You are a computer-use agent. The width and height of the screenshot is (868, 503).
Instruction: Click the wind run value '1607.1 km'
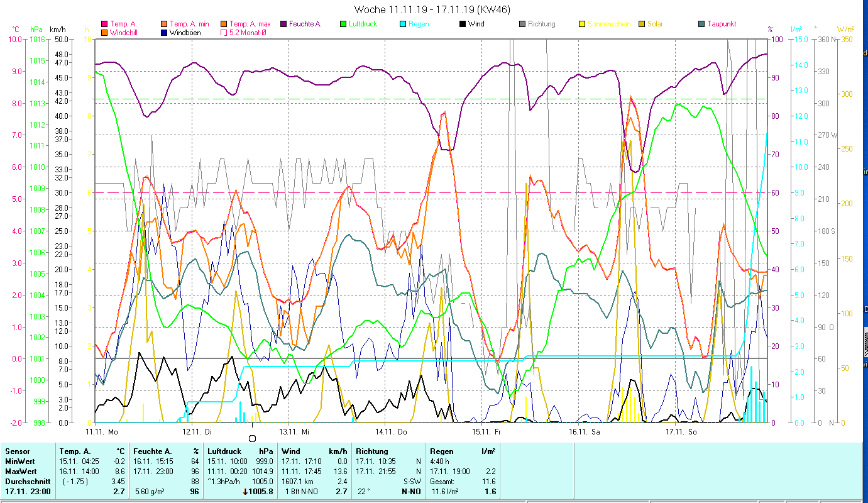pos(298,482)
